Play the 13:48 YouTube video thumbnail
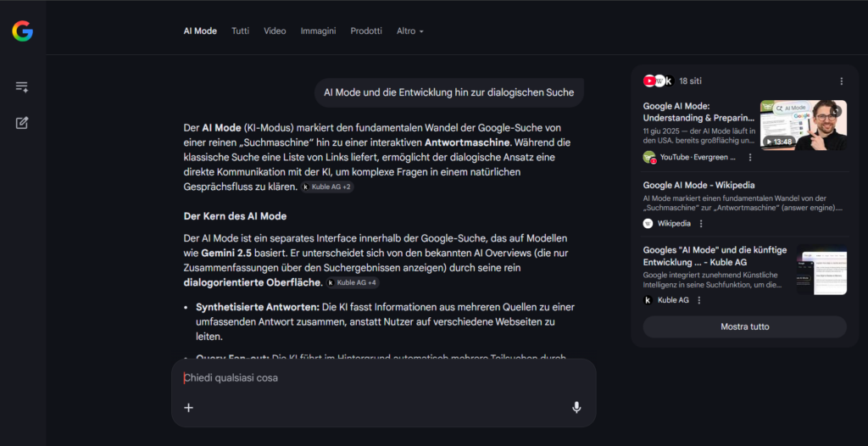The width and height of the screenshot is (868, 446). tap(804, 125)
